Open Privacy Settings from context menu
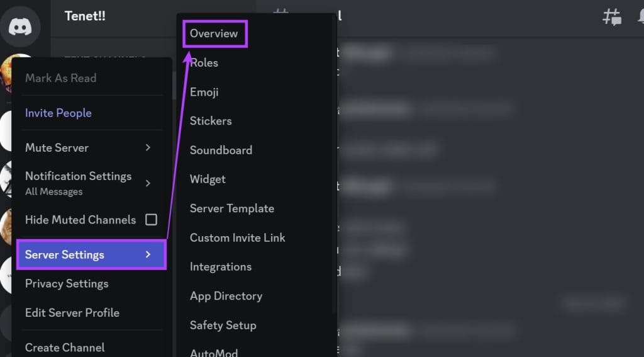This screenshot has width=644, height=357. coord(67,283)
